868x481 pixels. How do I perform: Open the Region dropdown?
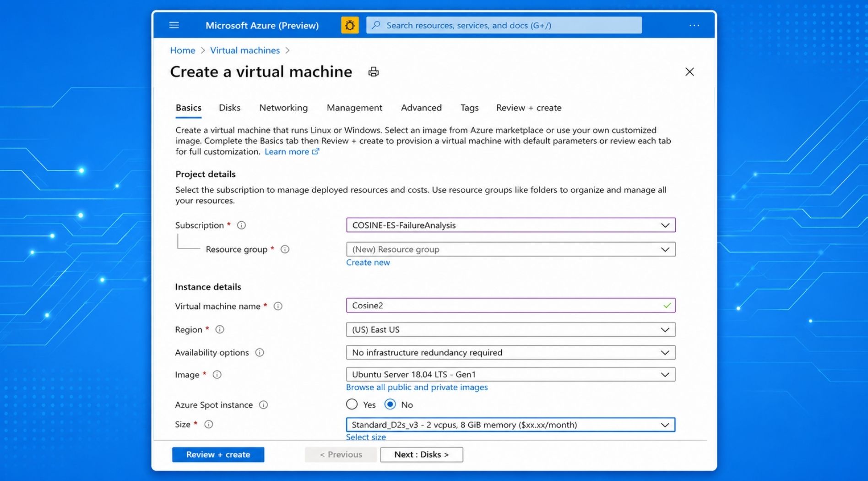tap(510, 330)
